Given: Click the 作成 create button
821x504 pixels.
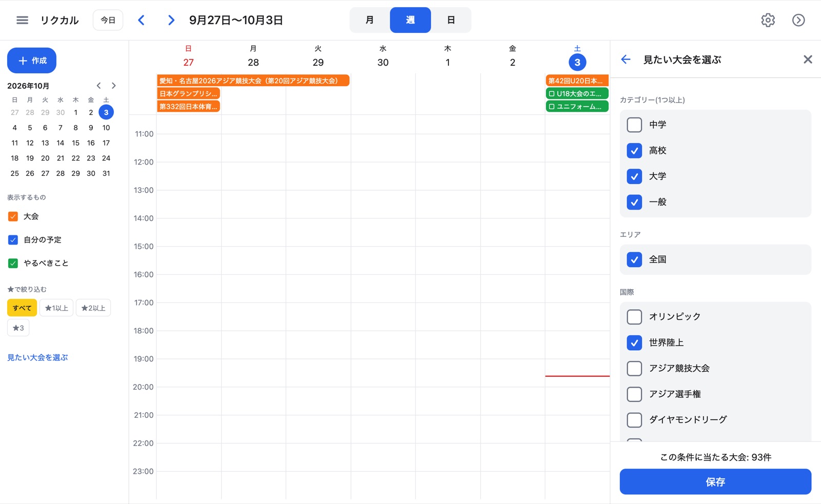Looking at the screenshot, I should click(32, 61).
